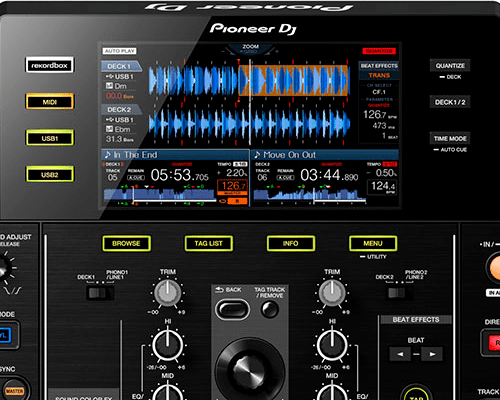Screen dimensions: 500x400
Task: Click the right channel TRIM knob
Action: point(332,293)
